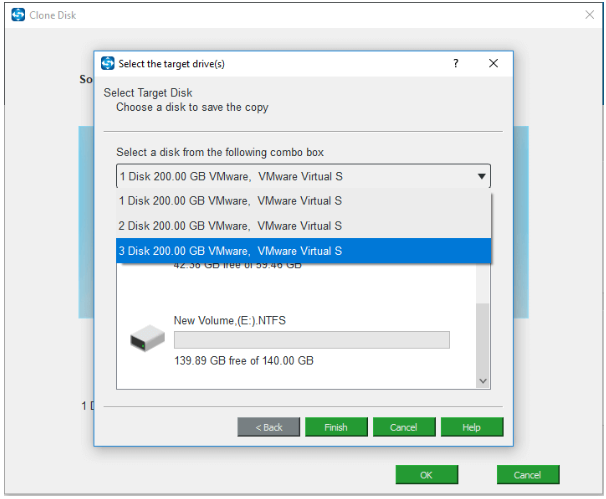Screen dimensions: 606x499
Task: Click the Clone Disk app icon in title bar
Action: (18, 15)
